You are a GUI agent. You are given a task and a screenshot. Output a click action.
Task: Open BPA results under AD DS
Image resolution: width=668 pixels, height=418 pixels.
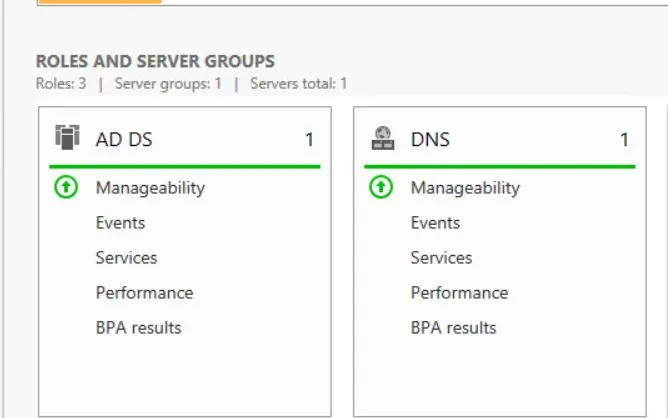tap(138, 327)
